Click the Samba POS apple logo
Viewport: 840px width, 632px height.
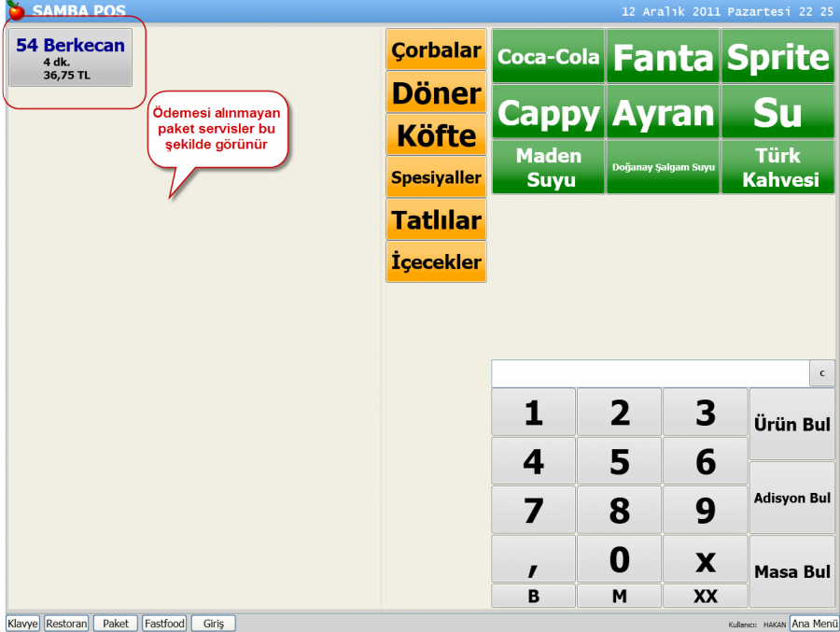point(16,10)
